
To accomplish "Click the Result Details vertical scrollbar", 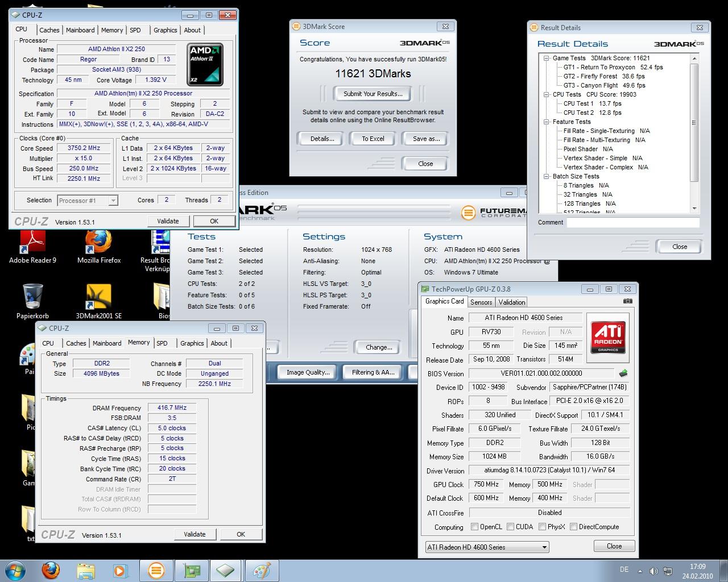I will (694, 133).
